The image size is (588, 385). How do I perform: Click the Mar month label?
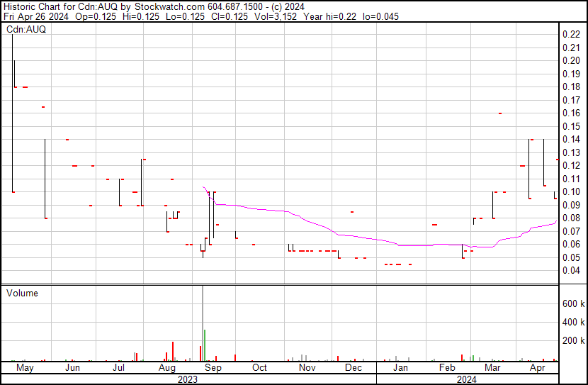(492, 368)
